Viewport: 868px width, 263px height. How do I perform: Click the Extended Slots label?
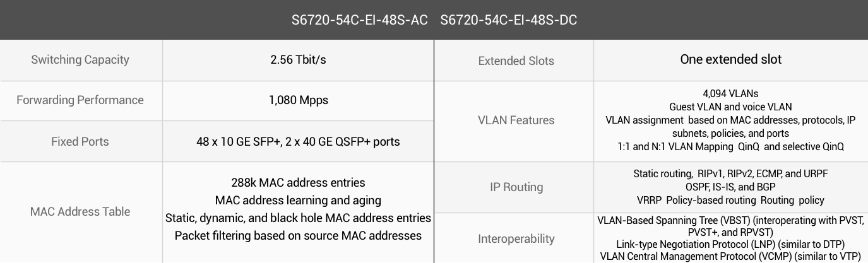pyautogui.click(x=516, y=61)
